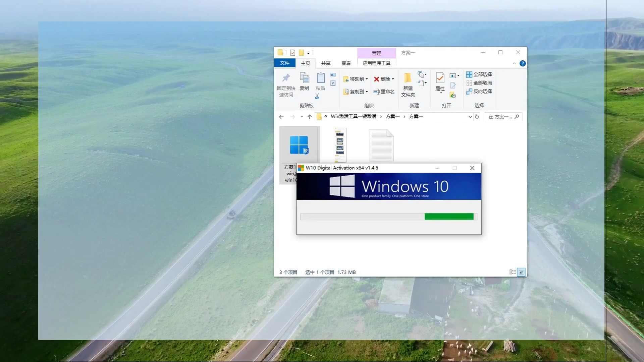Viewport: 644px width, 362px height.
Task: Open the File (文件) menu tab
Action: [285, 63]
